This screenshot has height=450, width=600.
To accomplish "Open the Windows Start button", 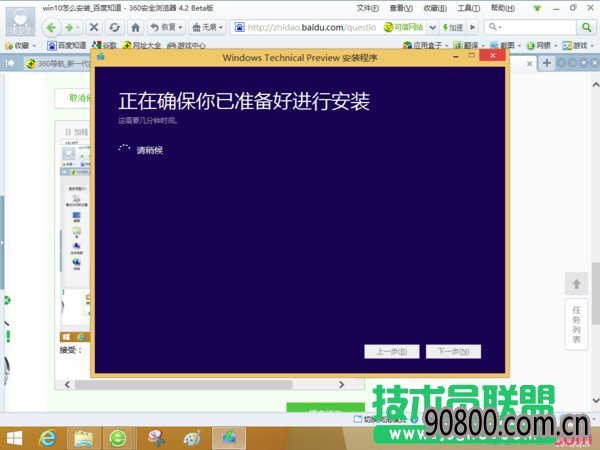I will click(x=14, y=439).
